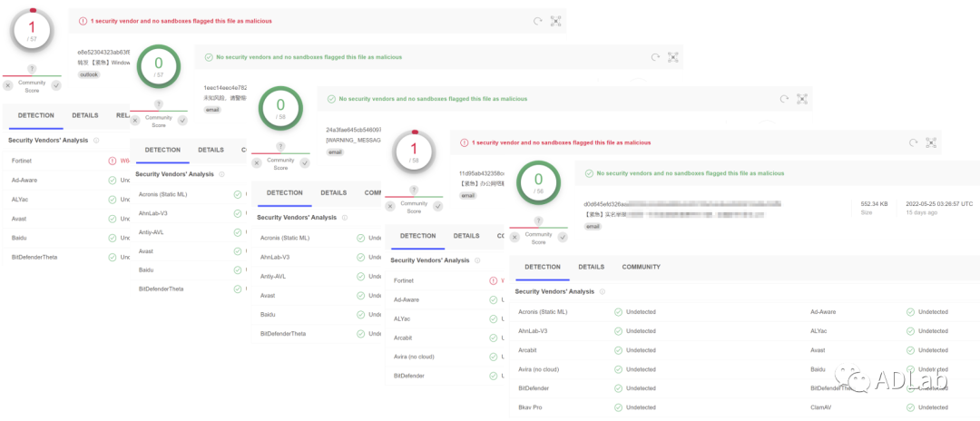Open the graph icon in the 0/57 report

coord(672,57)
